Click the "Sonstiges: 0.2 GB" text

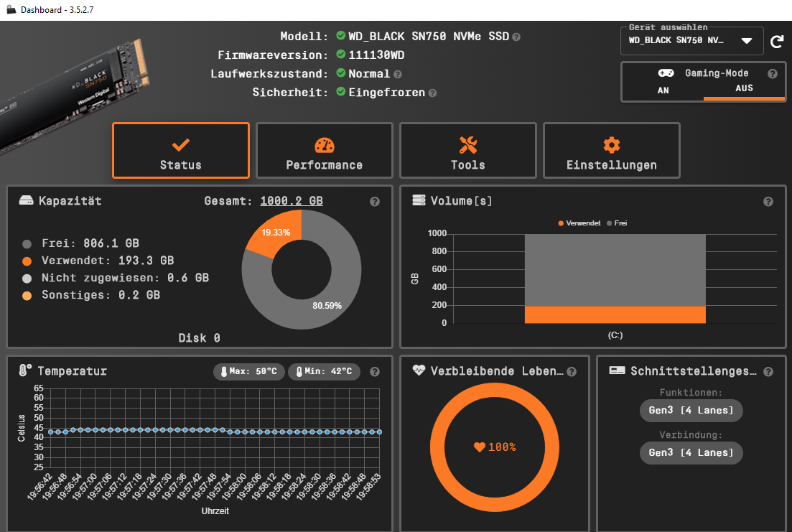click(x=101, y=295)
